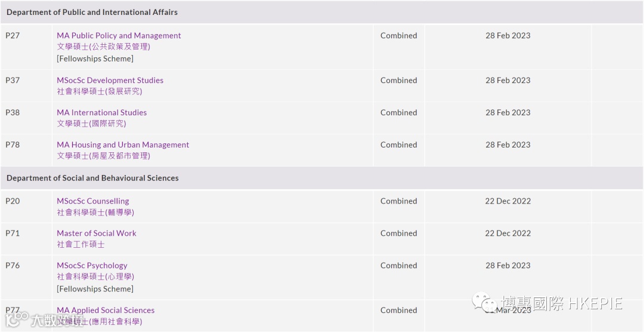Screen dimensions: 644x332
Task: Click the MSocSc Psychology programme link
Action: [92, 266]
